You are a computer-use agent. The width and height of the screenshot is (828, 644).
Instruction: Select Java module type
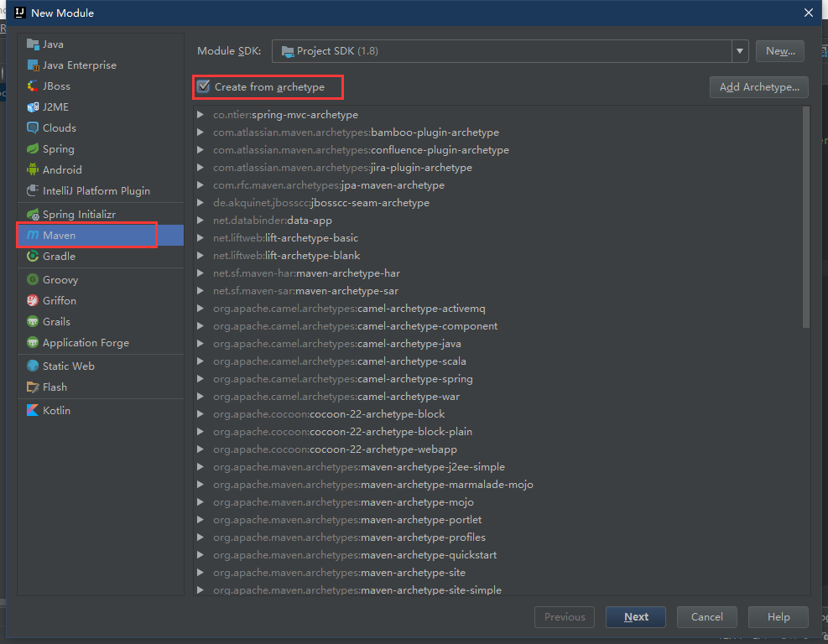(x=101, y=44)
